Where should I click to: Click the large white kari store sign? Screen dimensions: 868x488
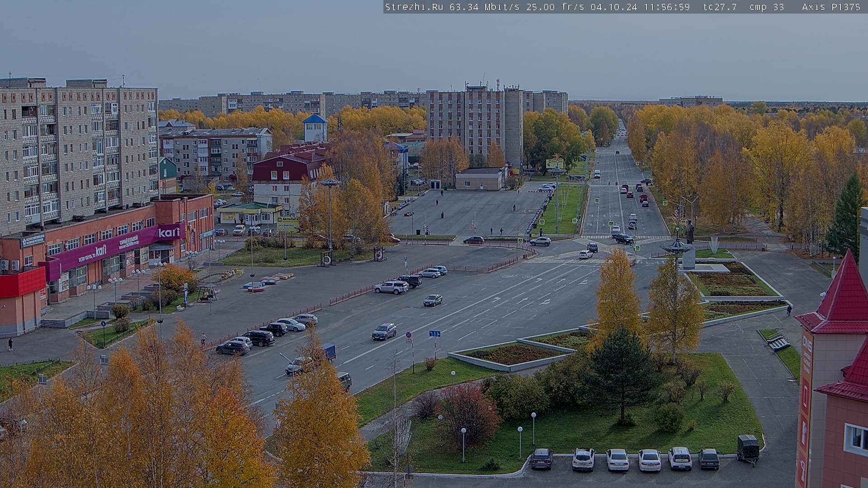[x=169, y=232]
